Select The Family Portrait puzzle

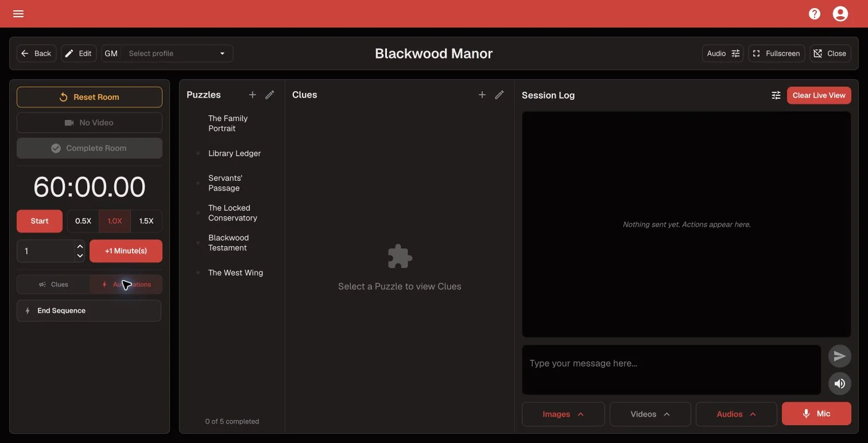(x=232, y=123)
